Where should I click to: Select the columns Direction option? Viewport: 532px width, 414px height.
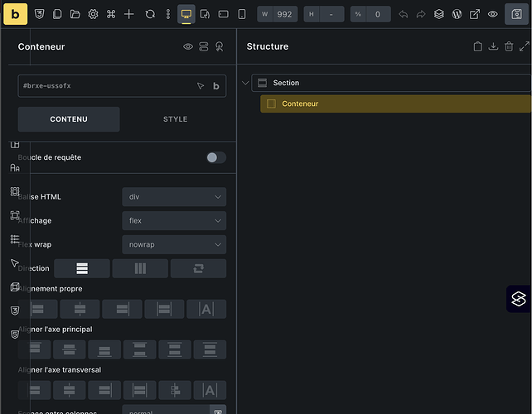point(140,268)
